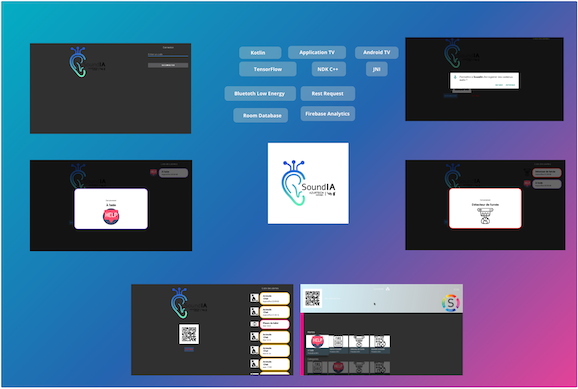Open the 'A l'aide' popup card

click(x=111, y=209)
